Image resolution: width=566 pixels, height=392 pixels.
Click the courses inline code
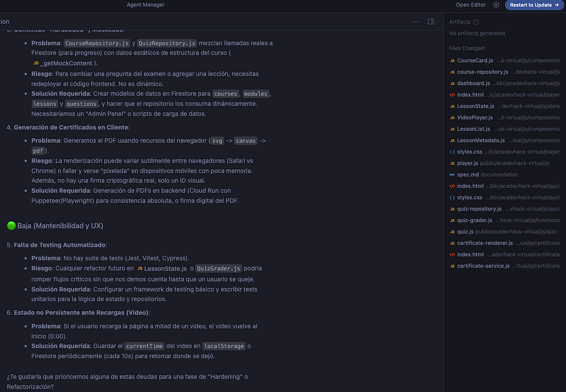point(226,94)
